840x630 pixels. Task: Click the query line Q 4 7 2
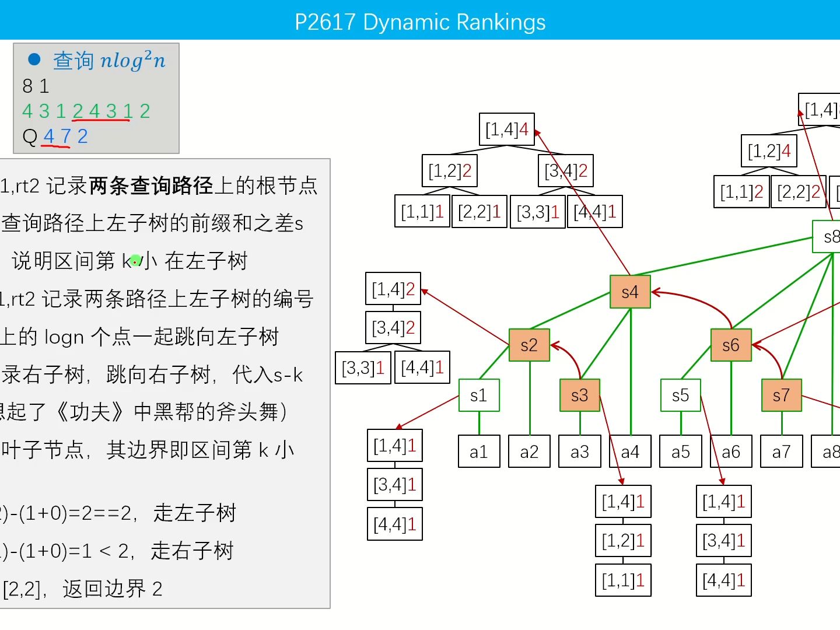pos(55,136)
